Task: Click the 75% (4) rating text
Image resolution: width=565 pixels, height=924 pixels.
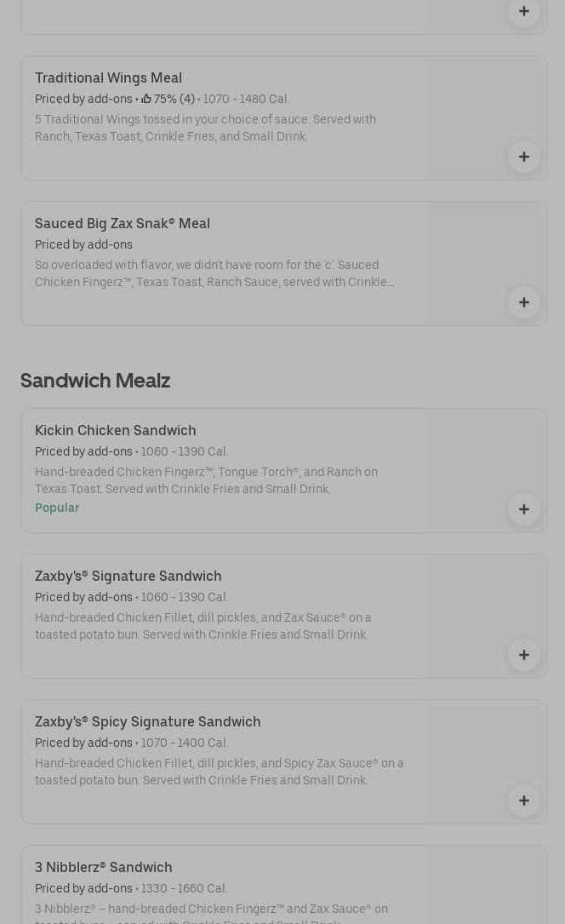Action: pos(174,100)
